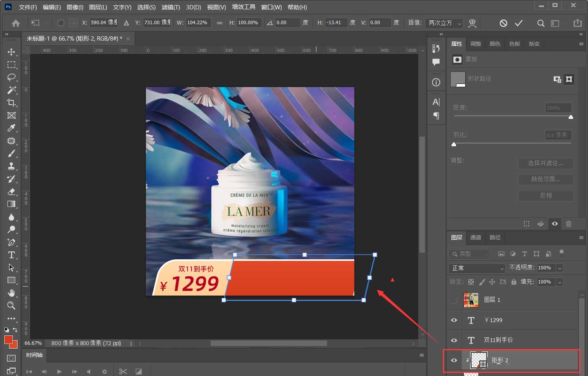Image resolution: width=588 pixels, height=376 pixels.
Task: Switch to the 通道 tab
Action: point(475,237)
